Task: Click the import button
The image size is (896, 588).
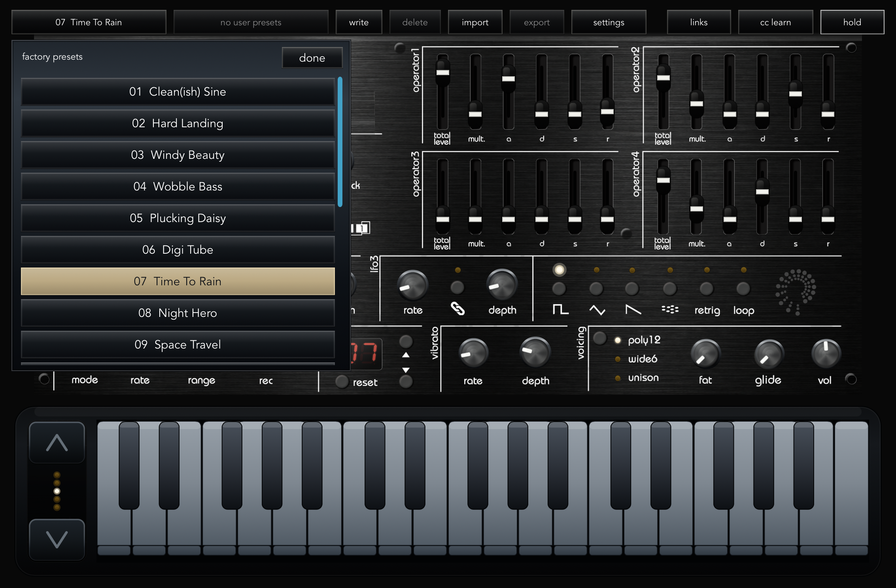Action: [475, 22]
